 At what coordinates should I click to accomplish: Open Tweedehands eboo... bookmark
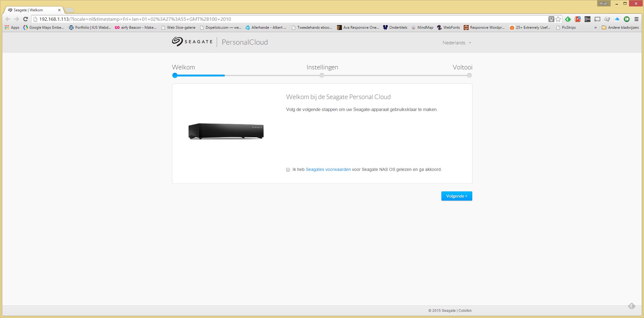312,28
